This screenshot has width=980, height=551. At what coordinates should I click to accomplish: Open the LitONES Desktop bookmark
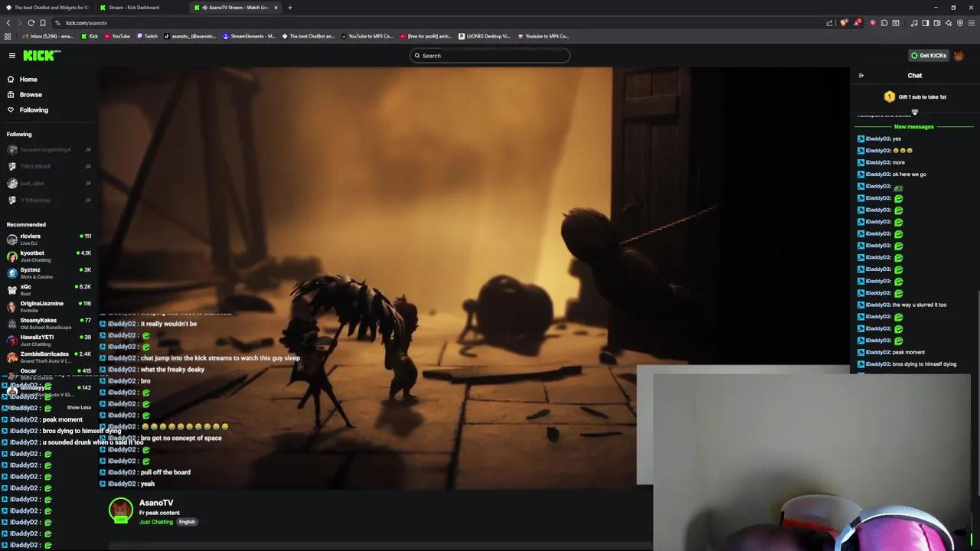coord(485,36)
